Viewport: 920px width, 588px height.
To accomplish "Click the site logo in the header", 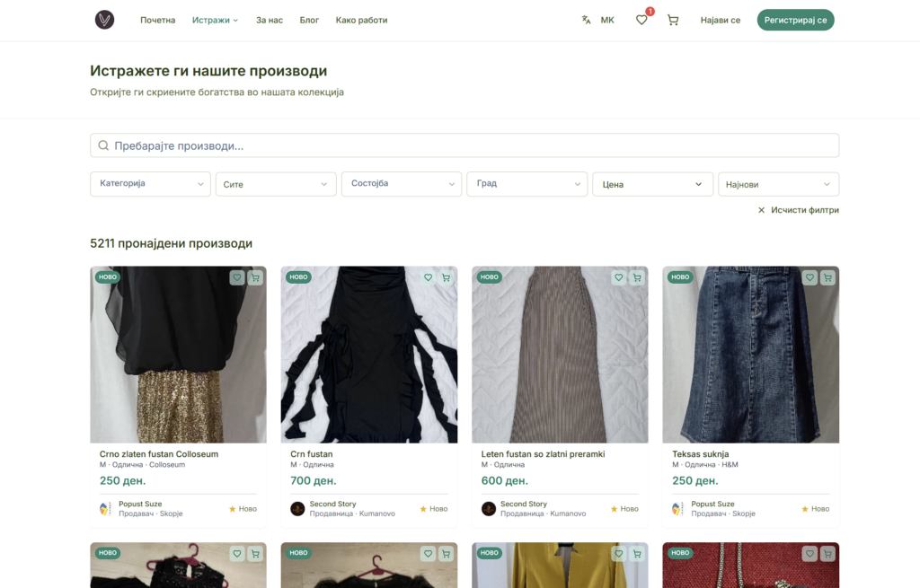I will tap(105, 20).
